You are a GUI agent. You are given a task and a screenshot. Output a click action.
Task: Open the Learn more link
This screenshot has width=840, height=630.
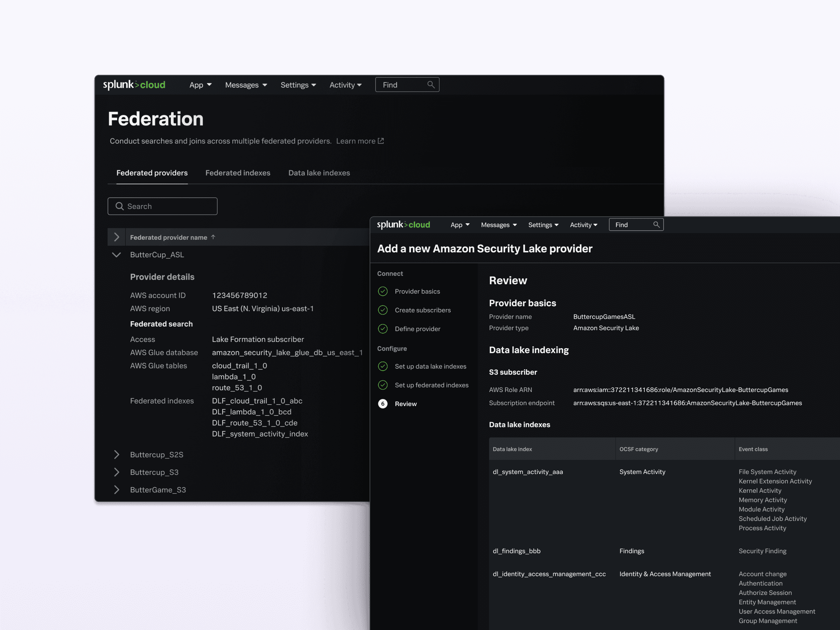356,141
